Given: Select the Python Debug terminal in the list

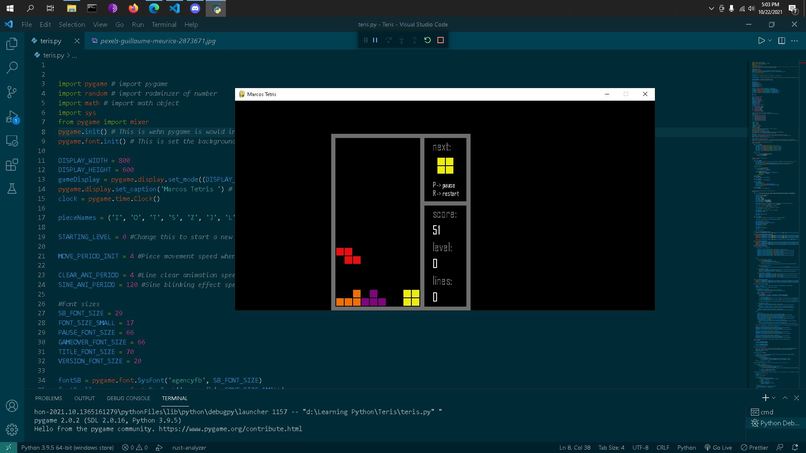Looking at the screenshot, I should (775, 423).
